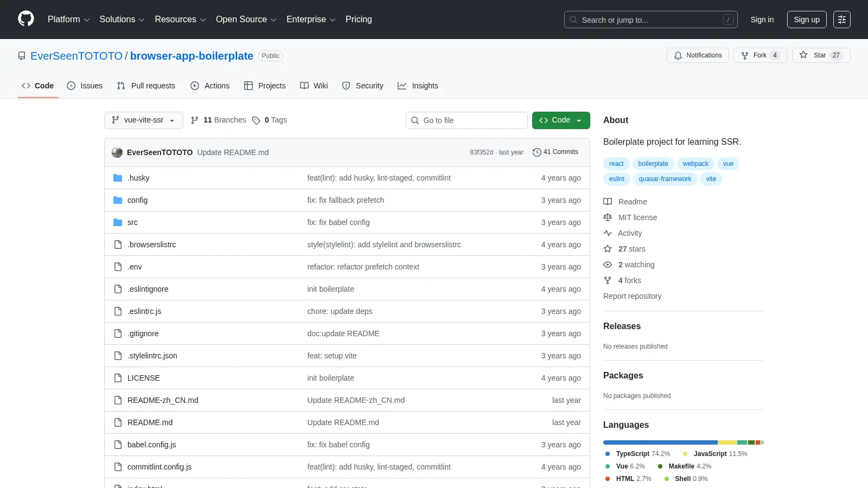Switch to the Insights tab
The image size is (868, 488).
coord(418,86)
